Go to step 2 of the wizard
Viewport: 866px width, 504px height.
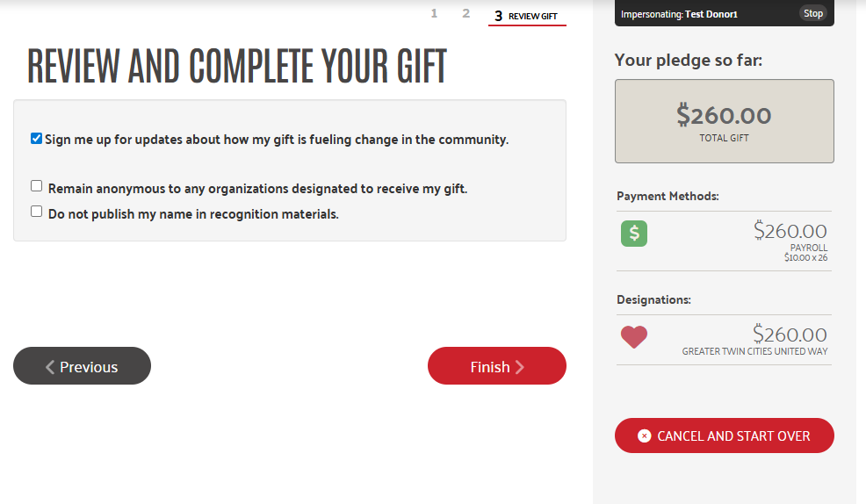[466, 14]
